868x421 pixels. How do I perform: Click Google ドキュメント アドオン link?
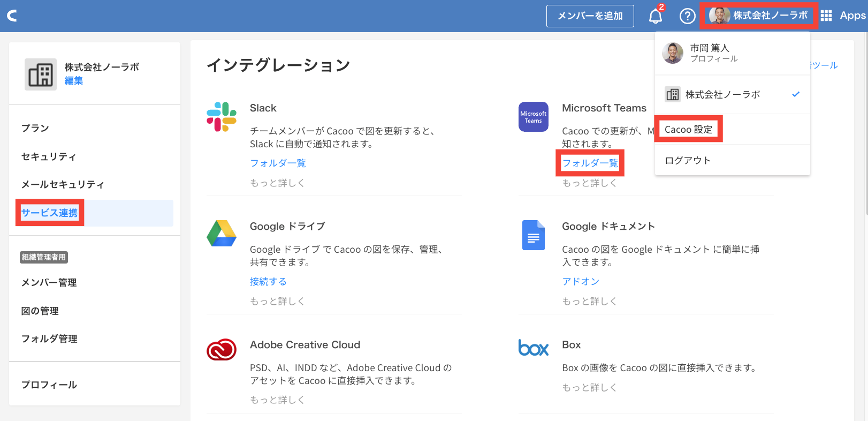(581, 281)
